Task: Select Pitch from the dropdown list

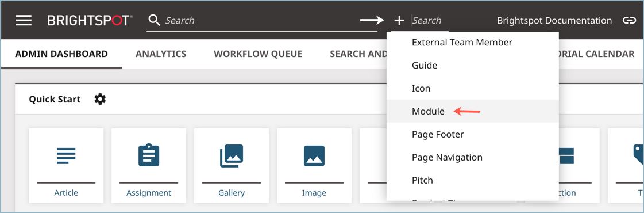Action: (473, 180)
